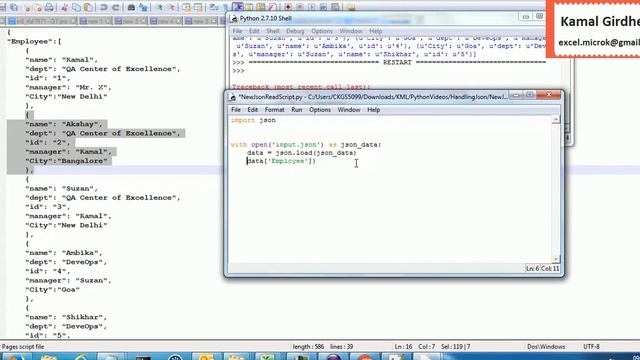Toggle synchronize vertical scrolling icon

point(187,7)
